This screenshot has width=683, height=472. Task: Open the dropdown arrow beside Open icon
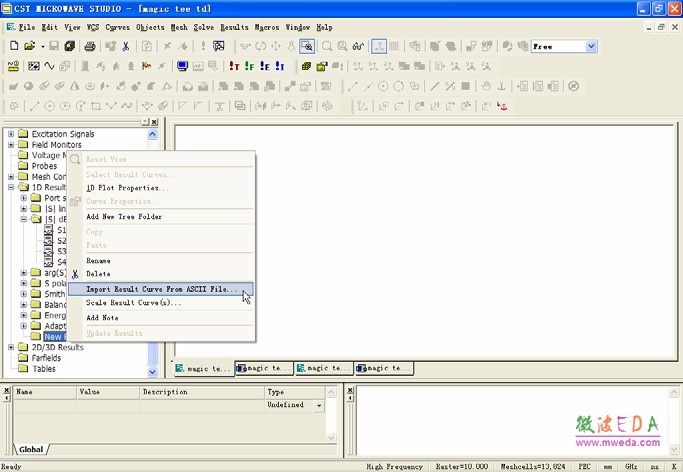click(43, 46)
